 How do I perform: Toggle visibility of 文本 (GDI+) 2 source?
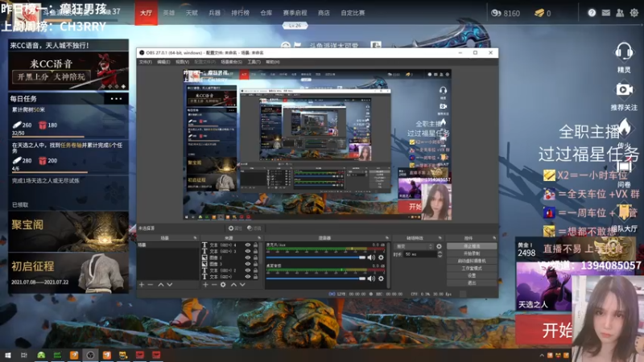coord(248,270)
